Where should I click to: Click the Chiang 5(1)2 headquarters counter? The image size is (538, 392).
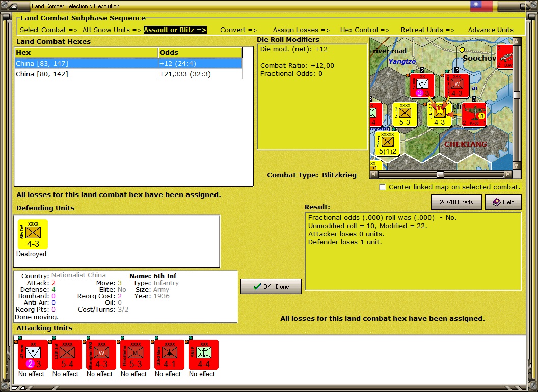pos(387,144)
